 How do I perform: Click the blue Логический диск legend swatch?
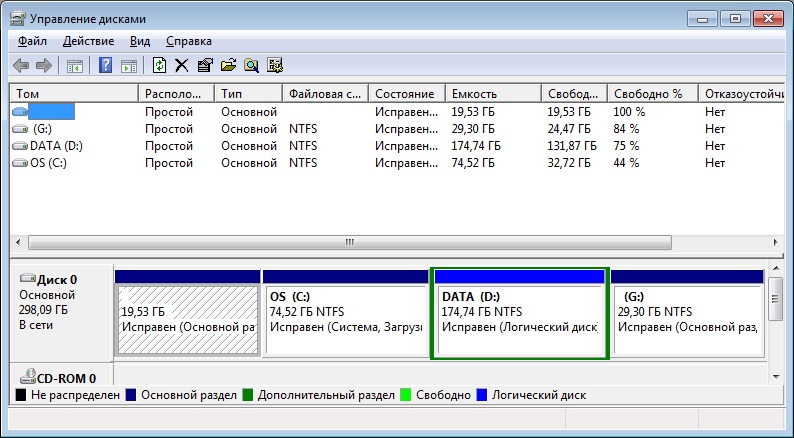(482, 395)
